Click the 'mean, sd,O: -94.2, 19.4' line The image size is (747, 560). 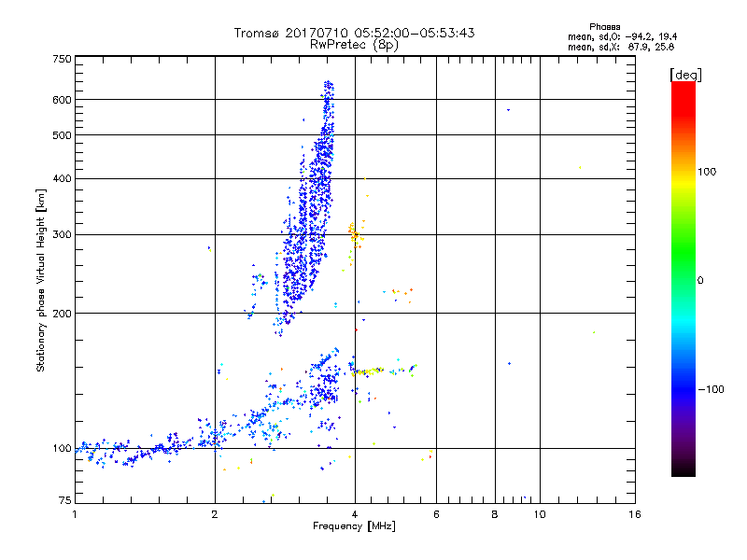pyautogui.click(x=622, y=36)
